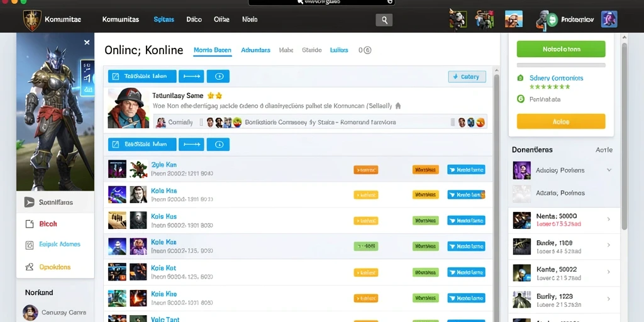This screenshot has width=644, height=322.
Task: Open the Nenta: 50000 entry arrow
Action: point(609,219)
